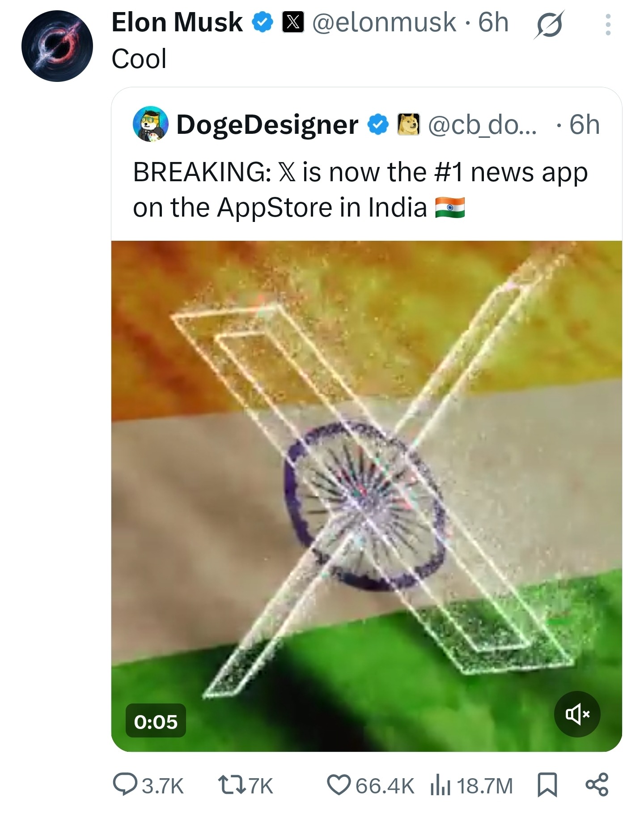
Task: Tap the 0:05 video duration label
Action: [x=156, y=722]
